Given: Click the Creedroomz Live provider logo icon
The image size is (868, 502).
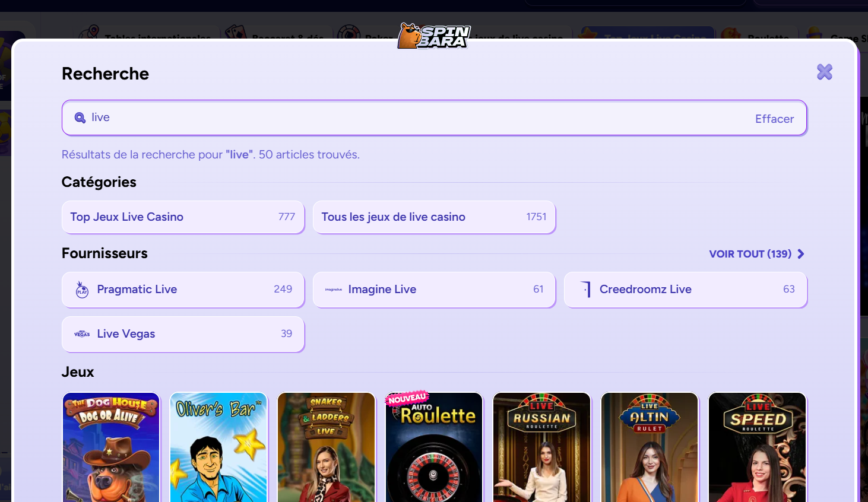Looking at the screenshot, I should (586, 289).
